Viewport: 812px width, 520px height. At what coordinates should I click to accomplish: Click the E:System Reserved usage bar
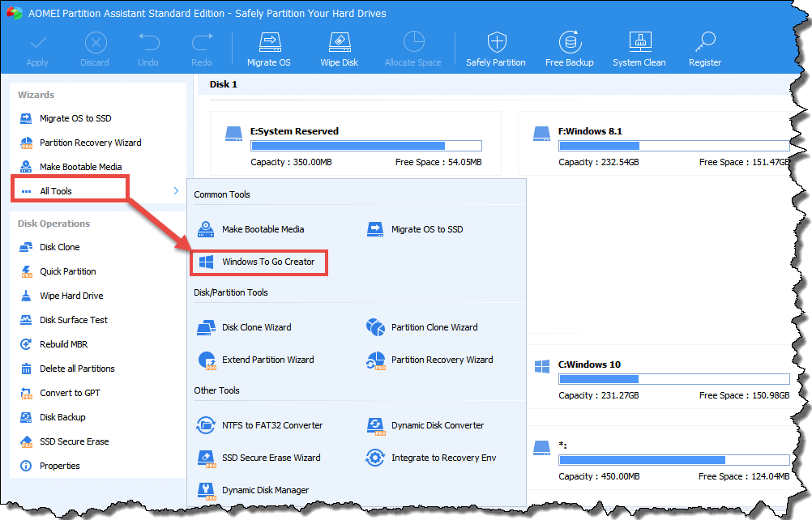click(x=366, y=146)
